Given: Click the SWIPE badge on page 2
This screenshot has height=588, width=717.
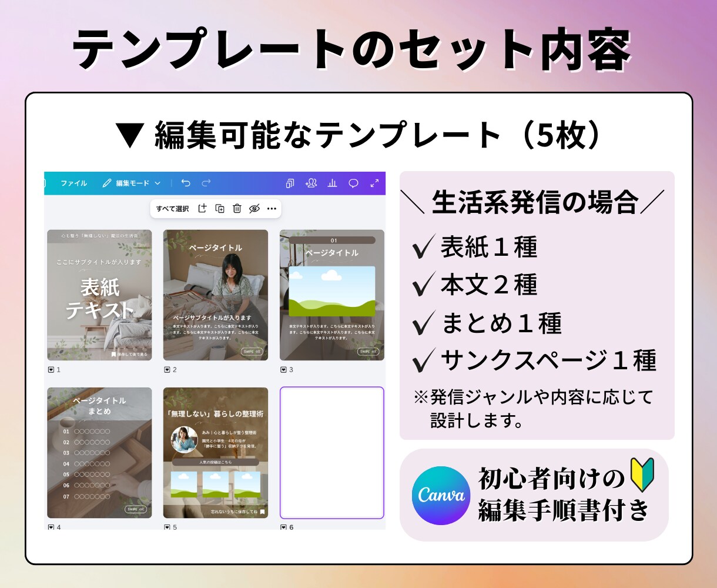Looking at the screenshot, I should click(252, 352).
